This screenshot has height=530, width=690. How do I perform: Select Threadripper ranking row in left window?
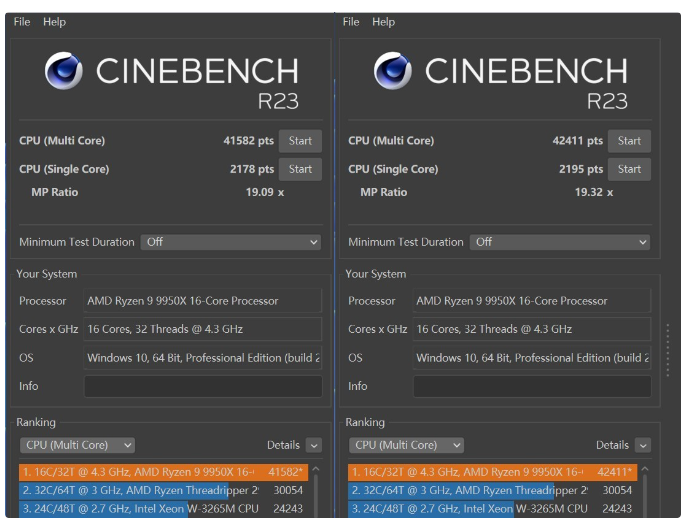pyautogui.click(x=164, y=490)
